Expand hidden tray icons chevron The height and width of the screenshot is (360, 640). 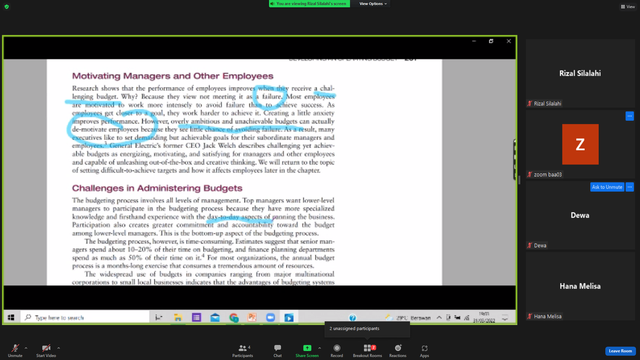coord(439,317)
